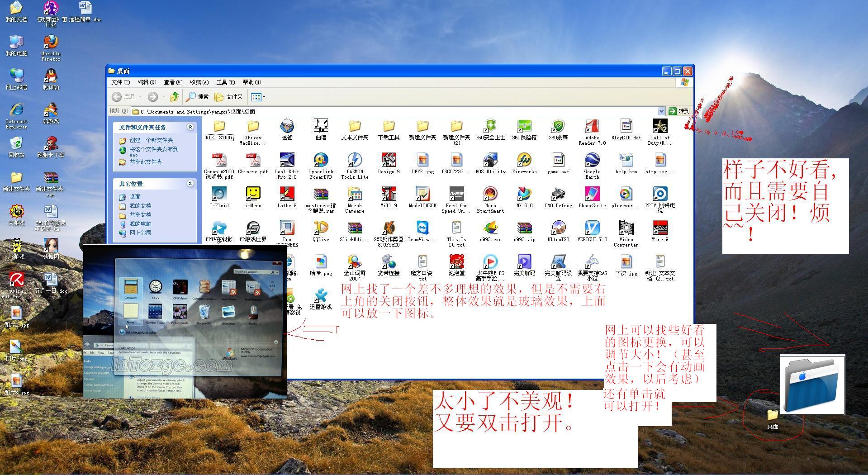This screenshot has height=475, width=868.
Task: Open 网上邻居 link in 其它位置 panel
Action: pos(140,233)
